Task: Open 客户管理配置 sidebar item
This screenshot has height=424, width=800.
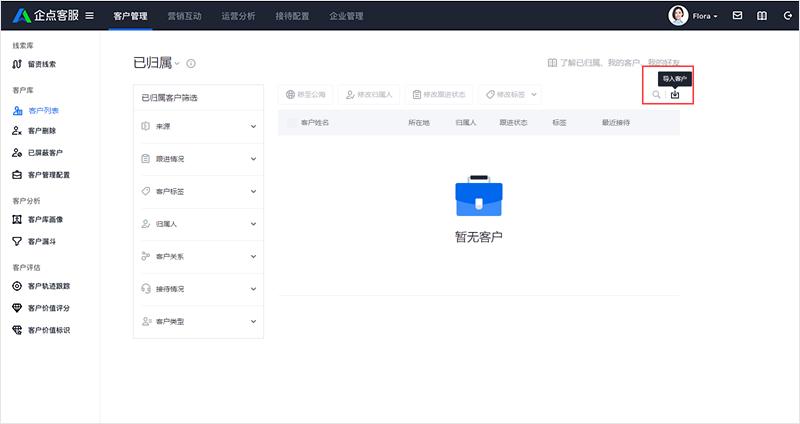Action: [x=41, y=175]
